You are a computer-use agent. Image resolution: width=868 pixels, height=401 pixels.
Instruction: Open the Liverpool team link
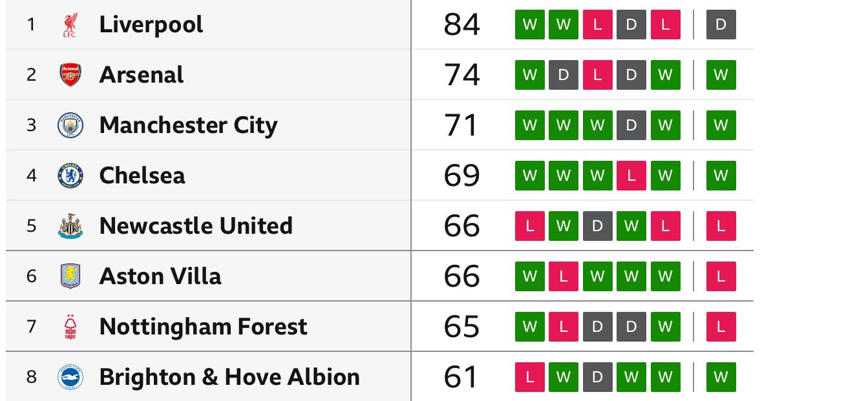click(x=151, y=25)
